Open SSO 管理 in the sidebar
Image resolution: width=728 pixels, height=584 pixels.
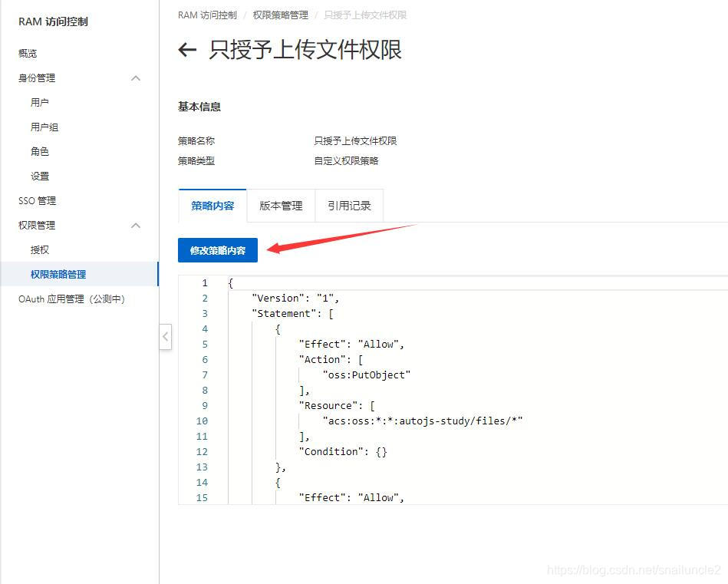pyautogui.click(x=37, y=201)
